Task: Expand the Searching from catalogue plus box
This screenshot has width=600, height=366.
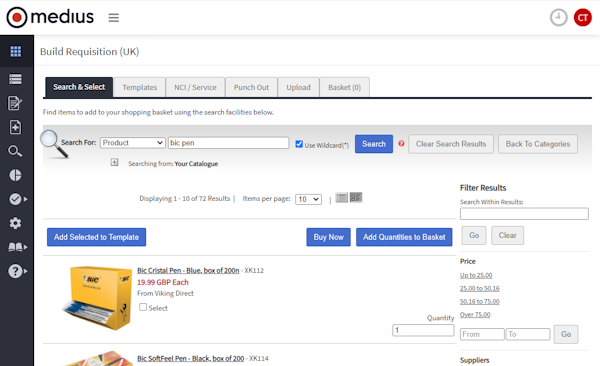Action: pyautogui.click(x=114, y=162)
